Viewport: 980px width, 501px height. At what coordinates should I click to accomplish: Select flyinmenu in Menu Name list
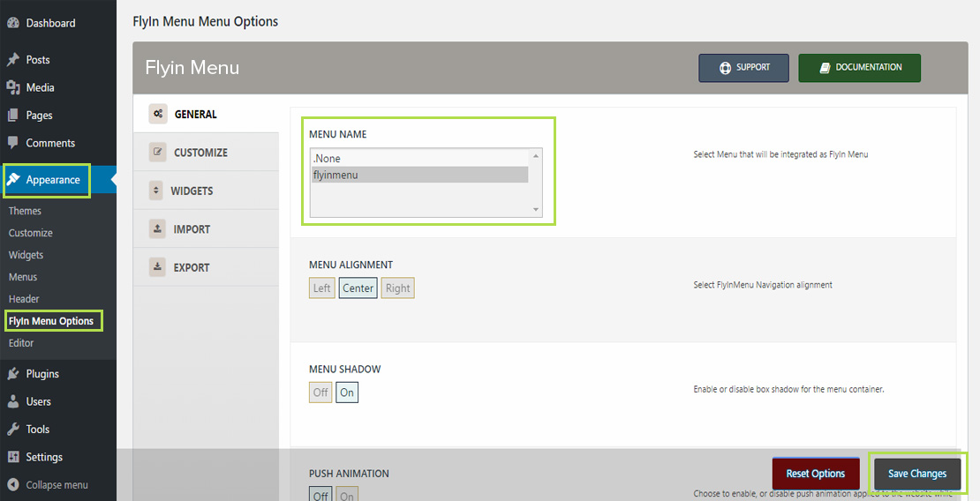419,175
